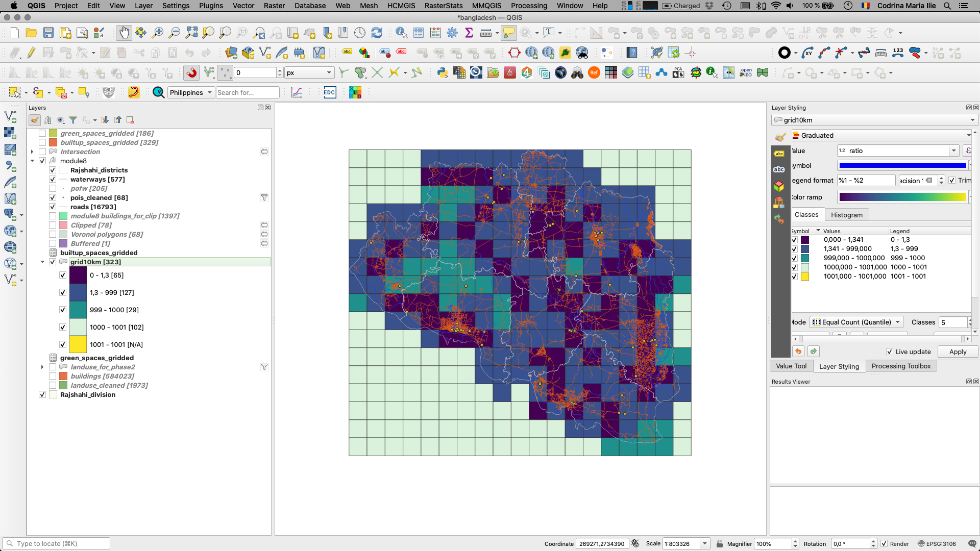Click the Search for... input field
Image resolution: width=980 pixels, height=551 pixels.
click(x=248, y=93)
